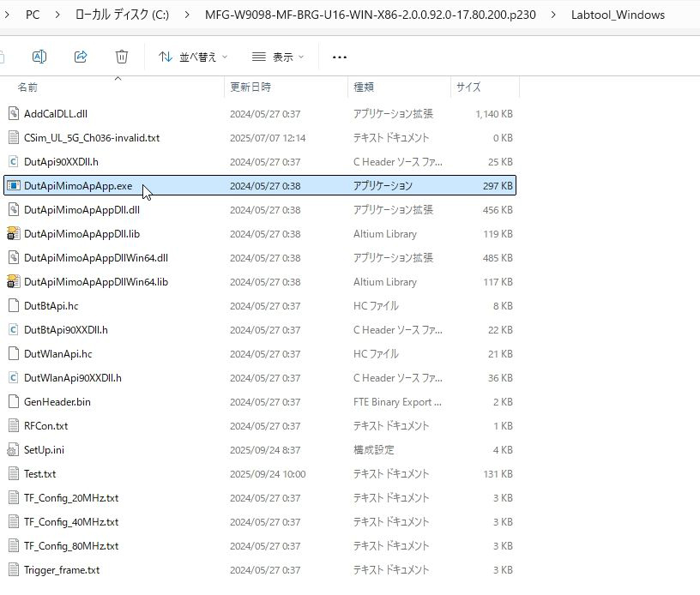
Task: Sort files by 更新日時 column header
Action: [x=250, y=87]
